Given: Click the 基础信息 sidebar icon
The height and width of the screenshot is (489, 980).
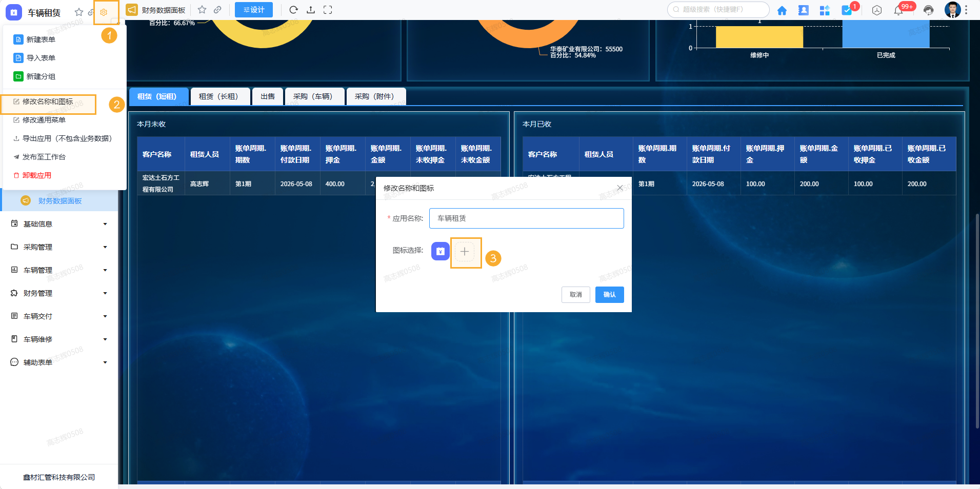Looking at the screenshot, I should tap(14, 223).
